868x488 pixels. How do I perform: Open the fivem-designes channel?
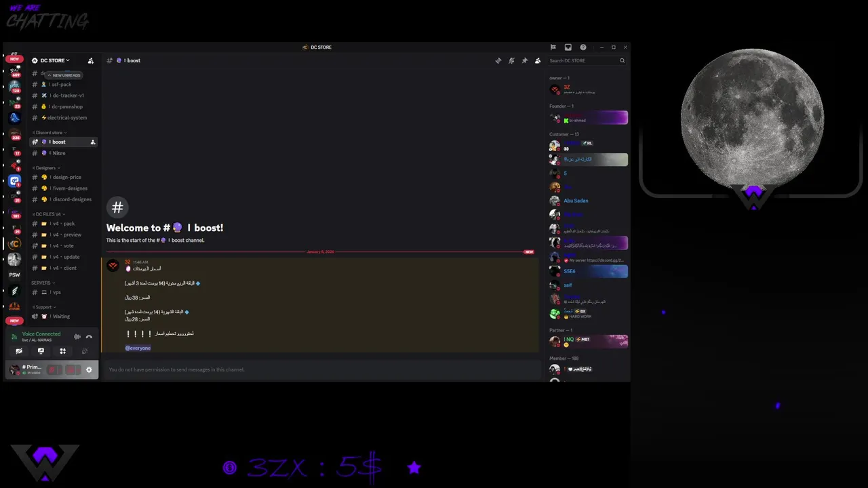coord(64,188)
